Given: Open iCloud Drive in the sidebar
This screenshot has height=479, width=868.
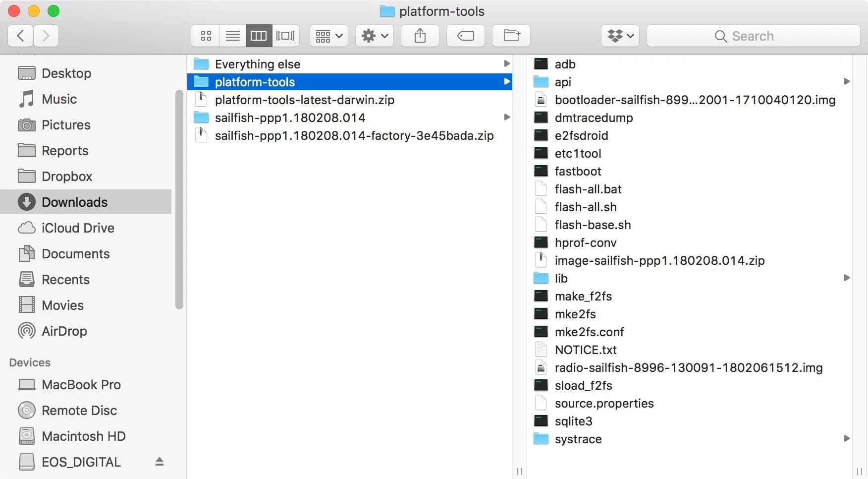Looking at the screenshot, I should pos(86,228).
